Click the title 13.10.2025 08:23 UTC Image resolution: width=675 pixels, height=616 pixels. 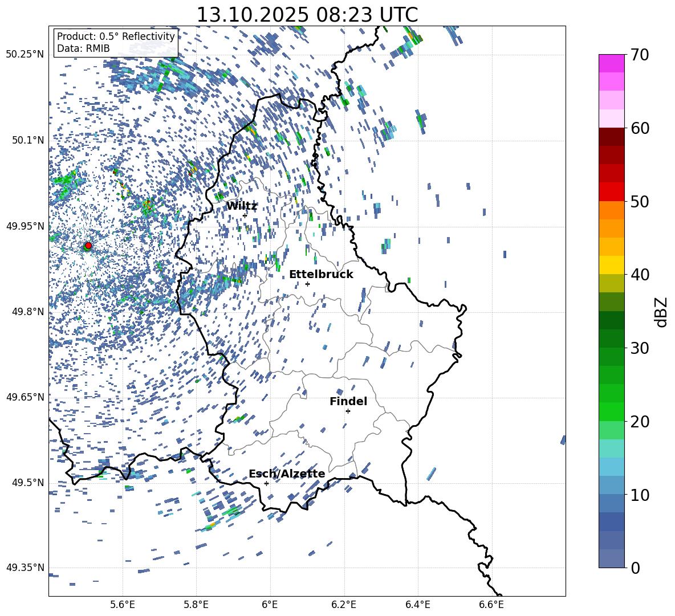(307, 15)
